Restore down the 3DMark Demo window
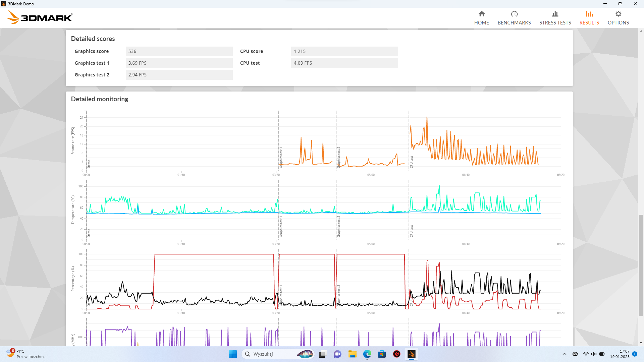The width and height of the screenshot is (644, 362). tap(620, 4)
